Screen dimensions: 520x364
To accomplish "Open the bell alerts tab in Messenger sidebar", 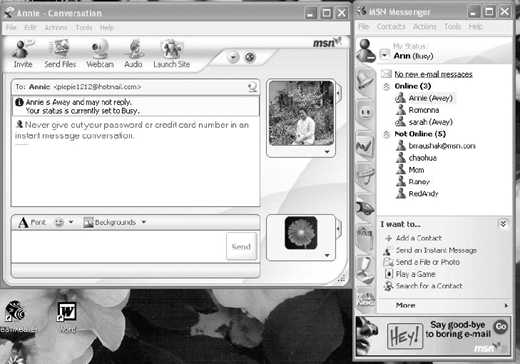I will tap(366, 81).
